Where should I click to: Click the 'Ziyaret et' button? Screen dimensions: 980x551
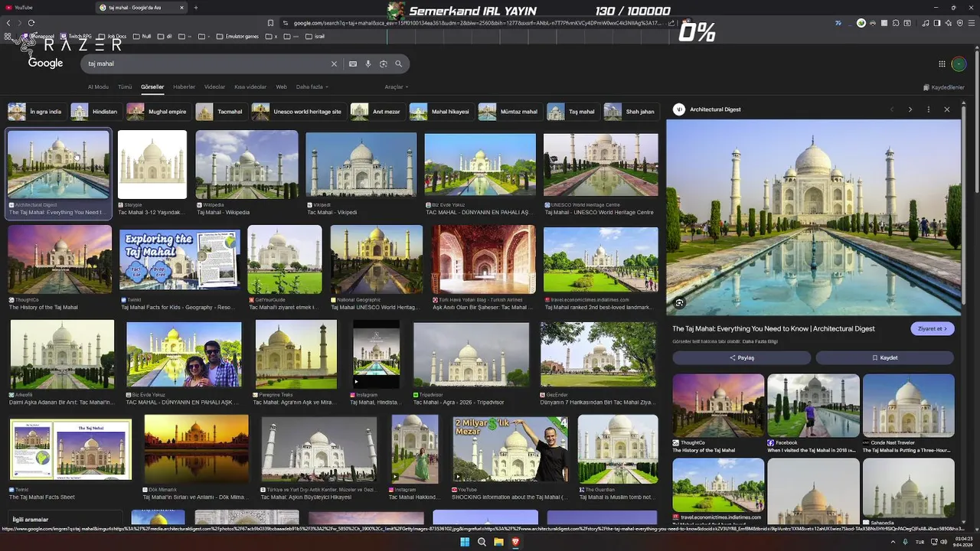click(933, 329)
